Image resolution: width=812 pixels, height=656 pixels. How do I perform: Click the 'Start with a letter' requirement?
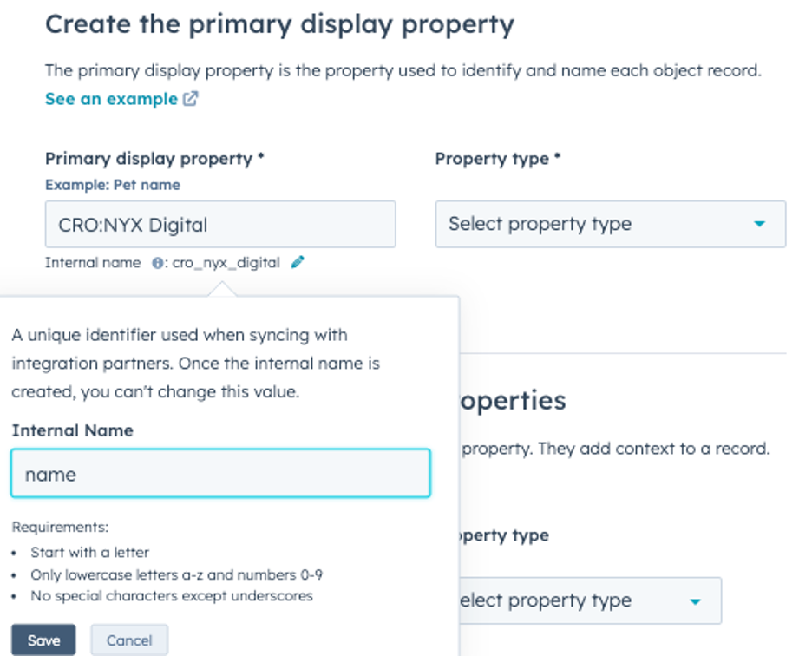(89, 552)
